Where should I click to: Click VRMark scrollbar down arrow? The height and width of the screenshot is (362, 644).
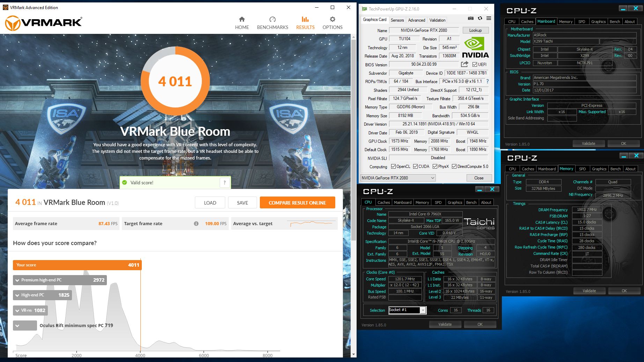tap(353, 354)
